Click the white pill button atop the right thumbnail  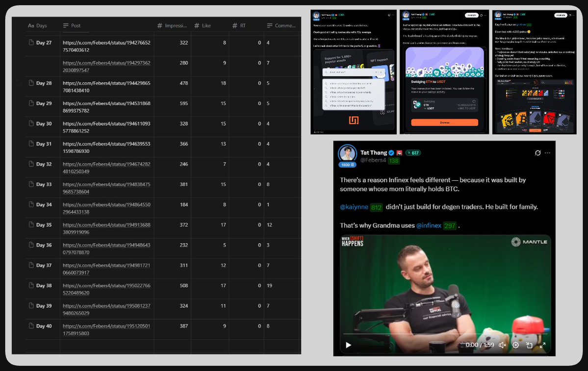(x=561, y=15)
